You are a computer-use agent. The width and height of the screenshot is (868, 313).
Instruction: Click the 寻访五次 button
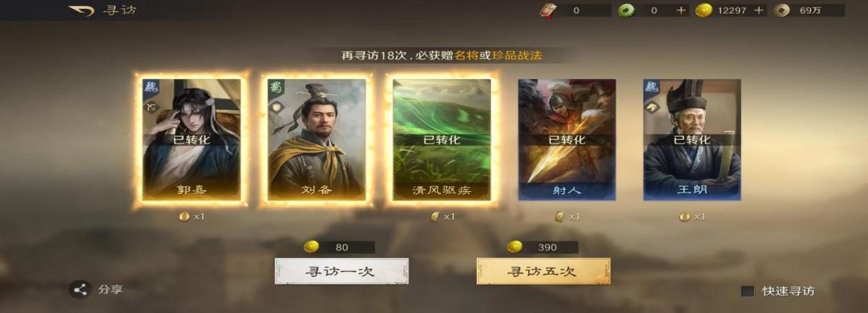pyautogui.click(x=543, y=271)
